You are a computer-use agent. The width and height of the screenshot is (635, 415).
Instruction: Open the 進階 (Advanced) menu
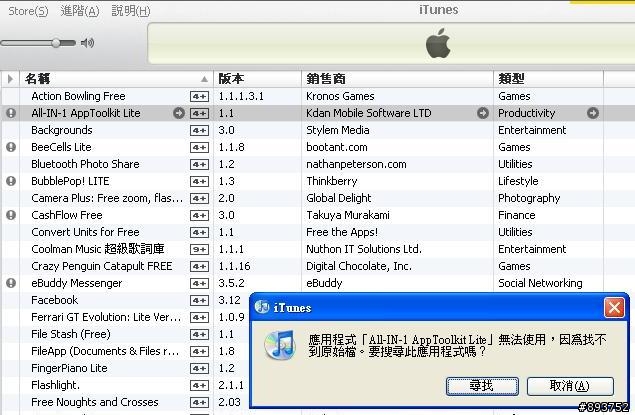point(79,11)
